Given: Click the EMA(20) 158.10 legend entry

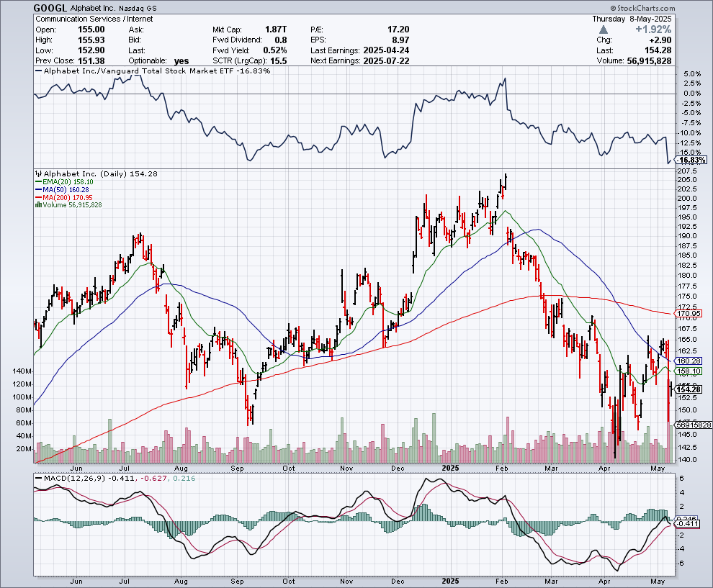Looking at the screenshot, I should click(68, 182).
